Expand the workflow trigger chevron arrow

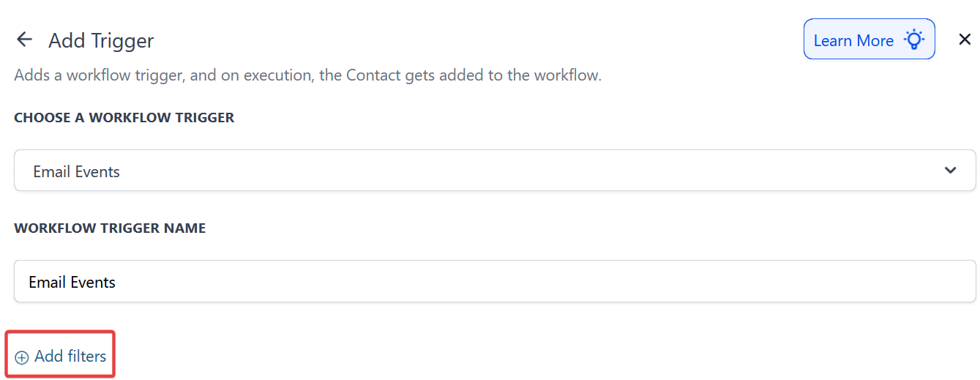(950, 171)
